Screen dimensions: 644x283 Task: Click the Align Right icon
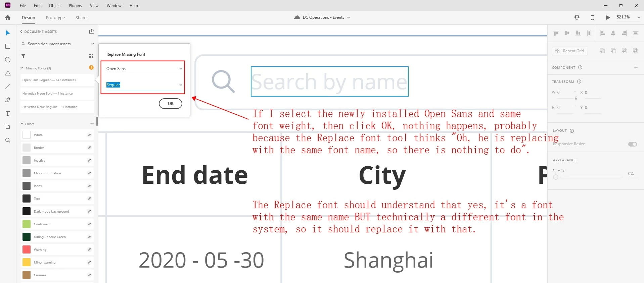(624, 33)
